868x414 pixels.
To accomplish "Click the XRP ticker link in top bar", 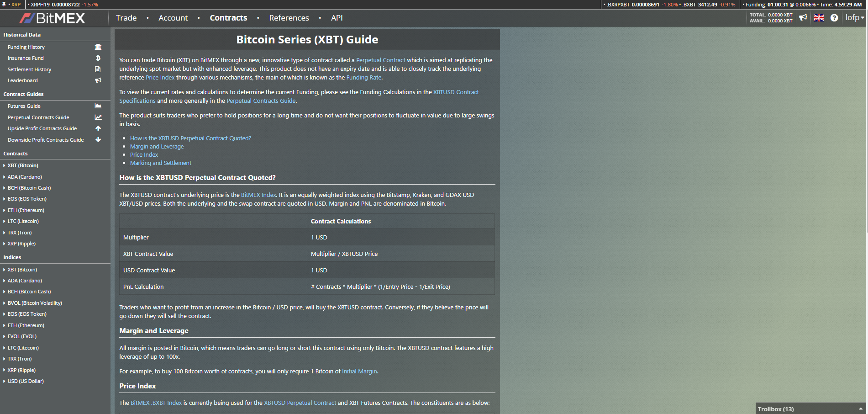I will point(16,5).
